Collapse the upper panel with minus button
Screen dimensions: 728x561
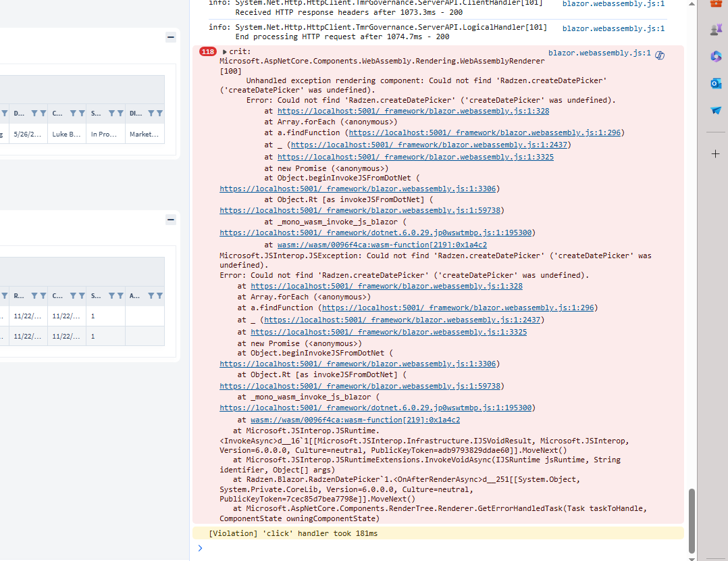tap(171, 37)
